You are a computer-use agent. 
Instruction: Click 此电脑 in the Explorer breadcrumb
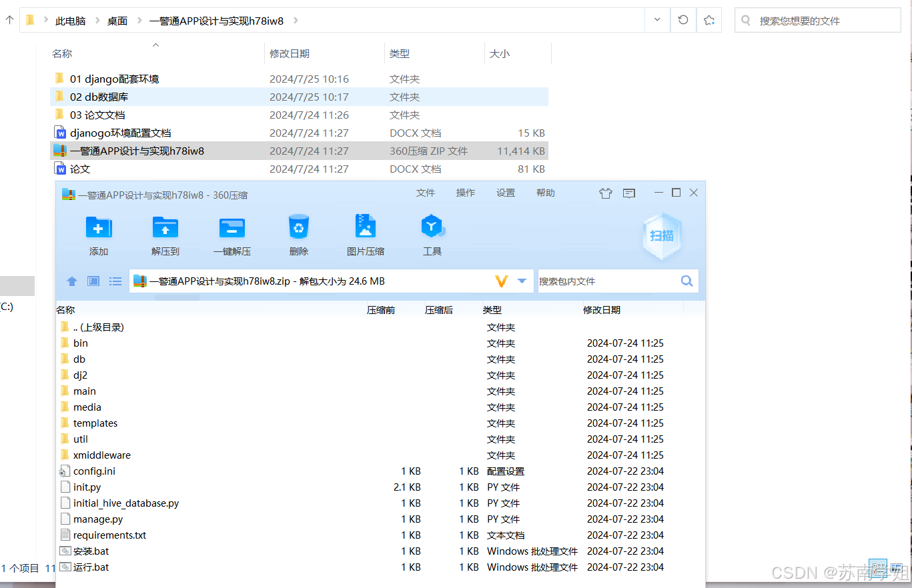[x=71, y=21]
